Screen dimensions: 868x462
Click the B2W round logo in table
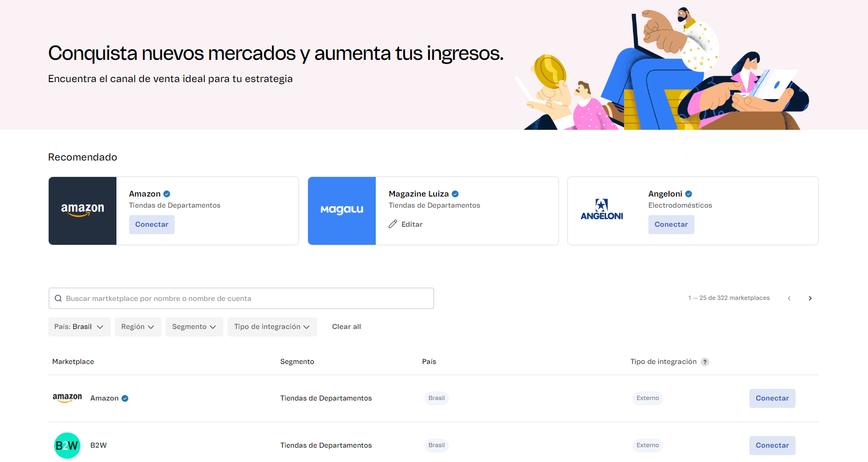coord(67,446)
